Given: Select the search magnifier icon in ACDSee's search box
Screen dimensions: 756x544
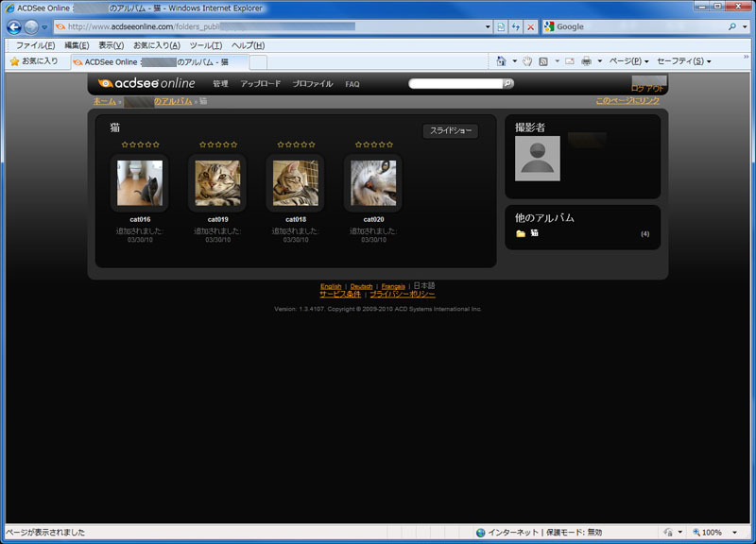Looking at the screenshot, I should tap(507, 83).
